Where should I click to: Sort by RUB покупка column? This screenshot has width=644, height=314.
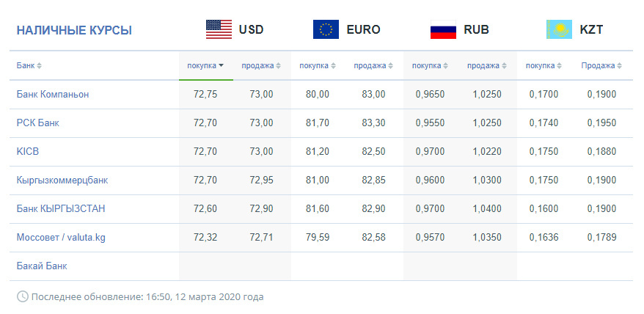tap(431, 66)
